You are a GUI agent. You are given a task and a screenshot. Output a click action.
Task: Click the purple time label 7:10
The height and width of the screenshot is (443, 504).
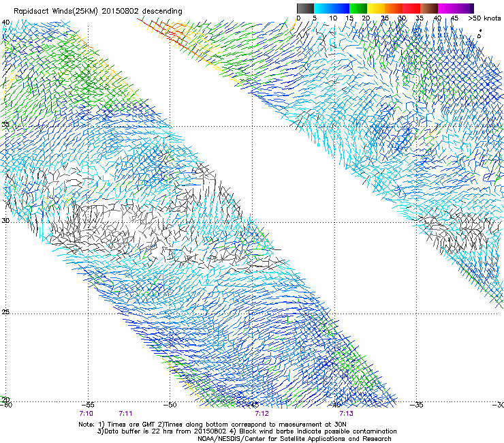86,414
